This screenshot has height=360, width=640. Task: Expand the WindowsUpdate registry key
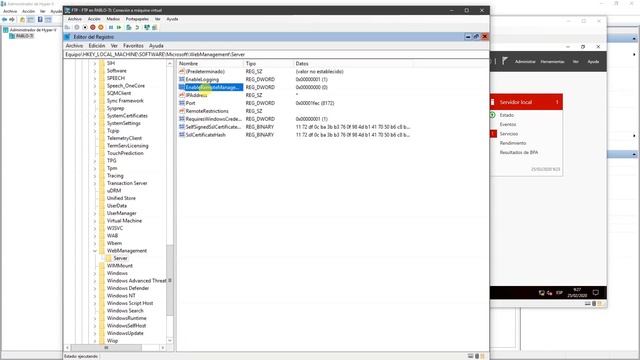(x=95, y=333)
